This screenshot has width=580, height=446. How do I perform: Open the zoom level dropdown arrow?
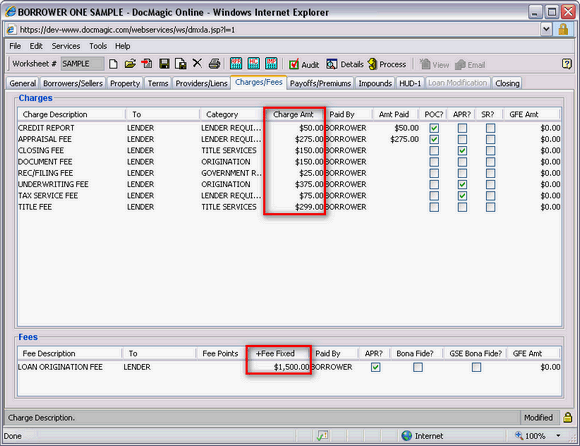(x=558, y=436)
